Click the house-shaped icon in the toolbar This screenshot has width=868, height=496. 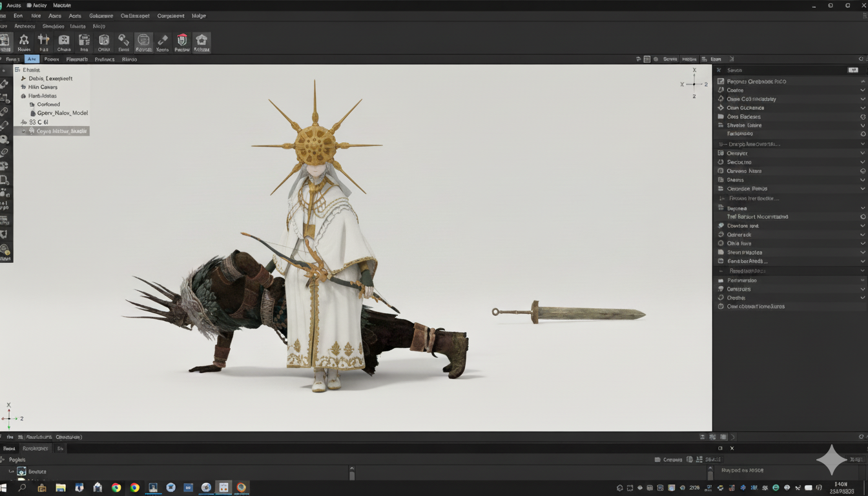201,42
